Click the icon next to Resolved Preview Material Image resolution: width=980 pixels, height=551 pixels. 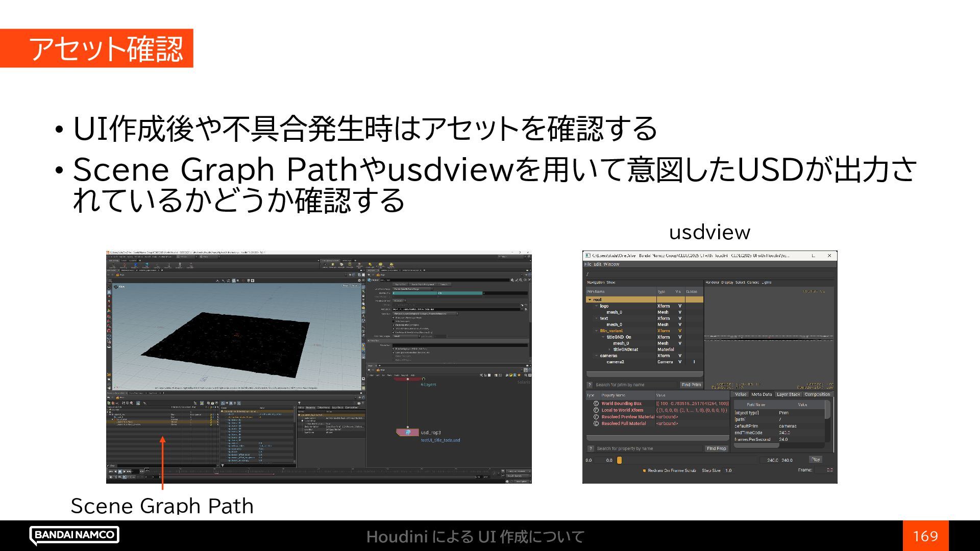(596, 417)
